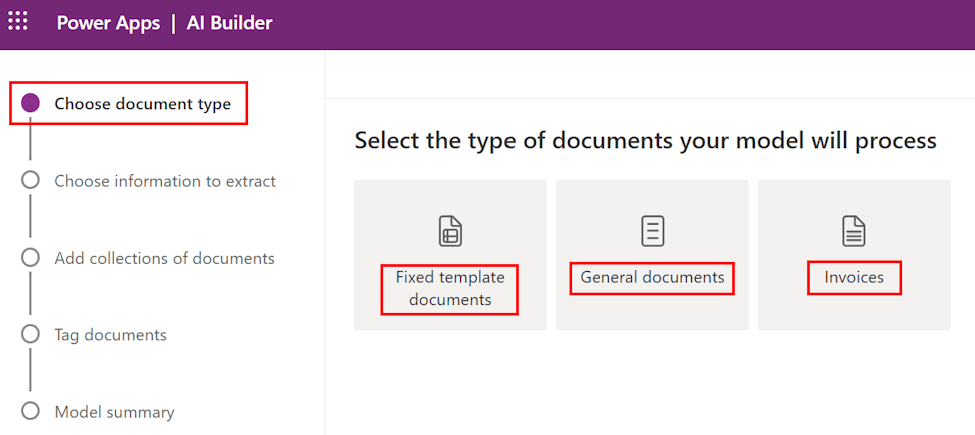975x435 pixels.
Task: Pick the General documents label
Action: click(x=652, y=277)
